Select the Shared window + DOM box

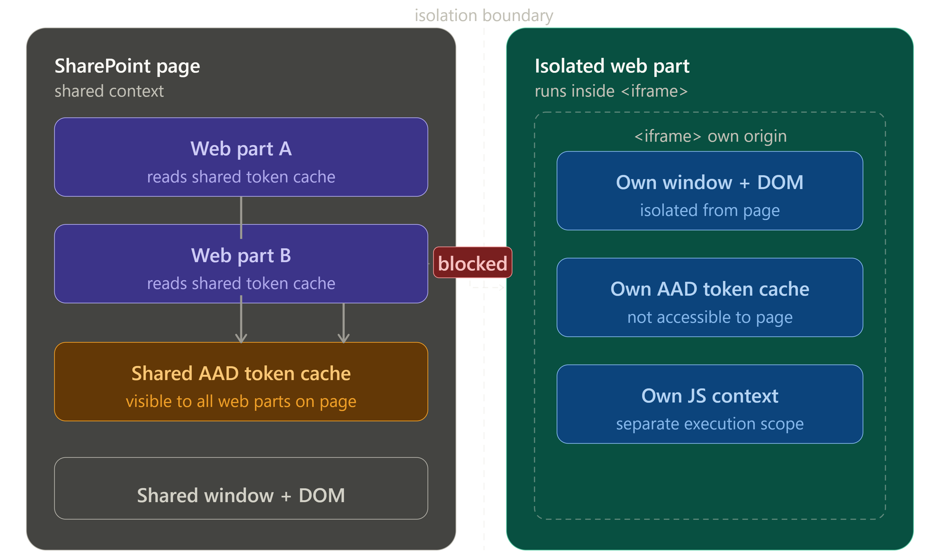coord(241,488)
